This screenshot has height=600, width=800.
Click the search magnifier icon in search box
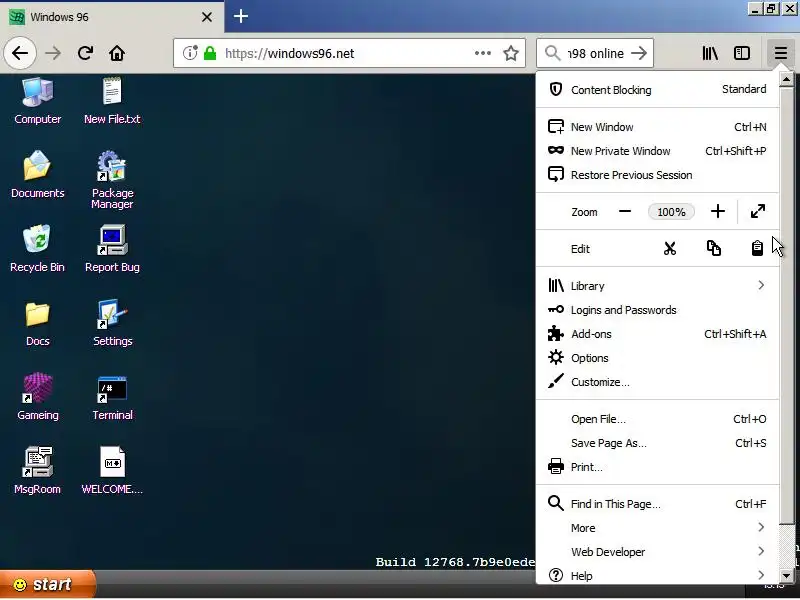coord(552,53)
